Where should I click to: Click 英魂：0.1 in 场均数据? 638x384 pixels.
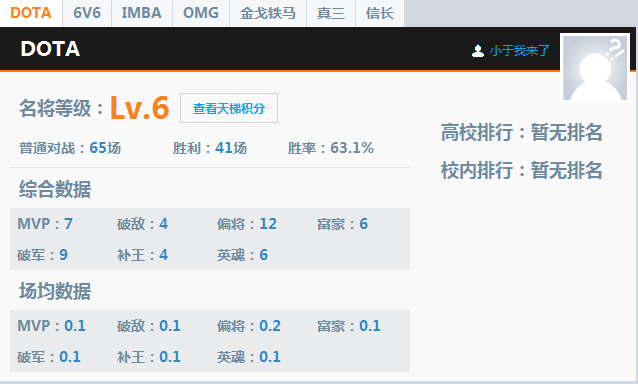click(249, 357)
